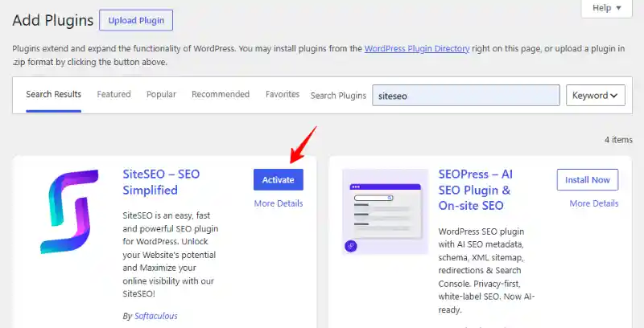Viewport: 644px width, 328px height.
Task: Click the SiteSEO description paragraph
Action: click(x=171, y=255)
